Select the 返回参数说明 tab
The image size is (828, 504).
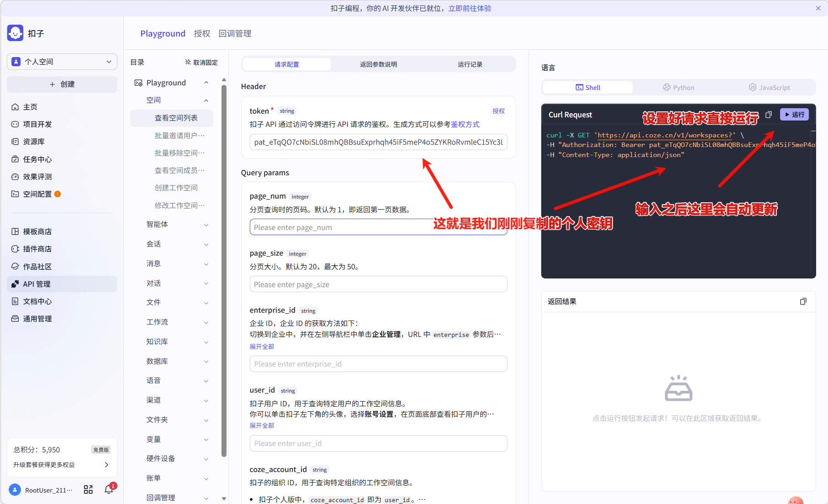[x=378, y=64]
